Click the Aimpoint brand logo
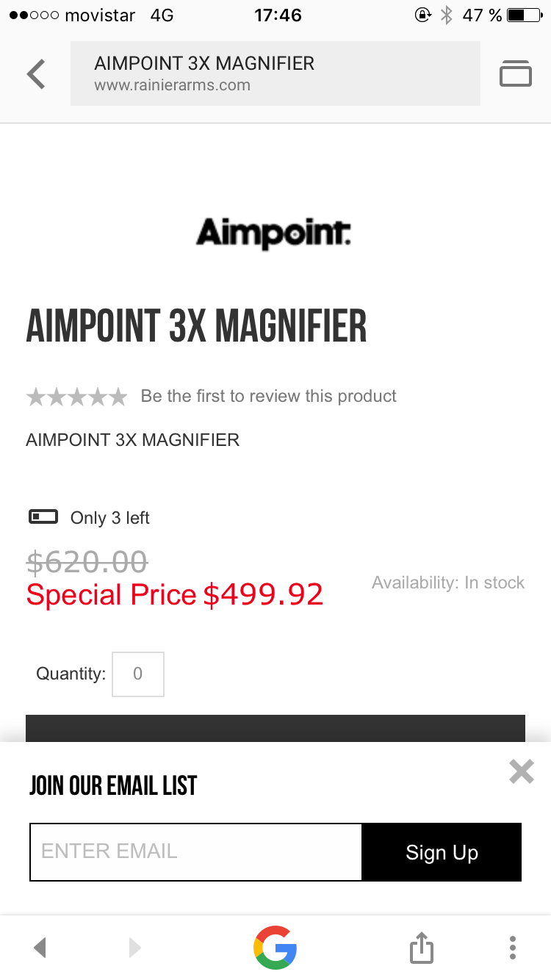Viewport: 551px width, 980px height. 273,233
